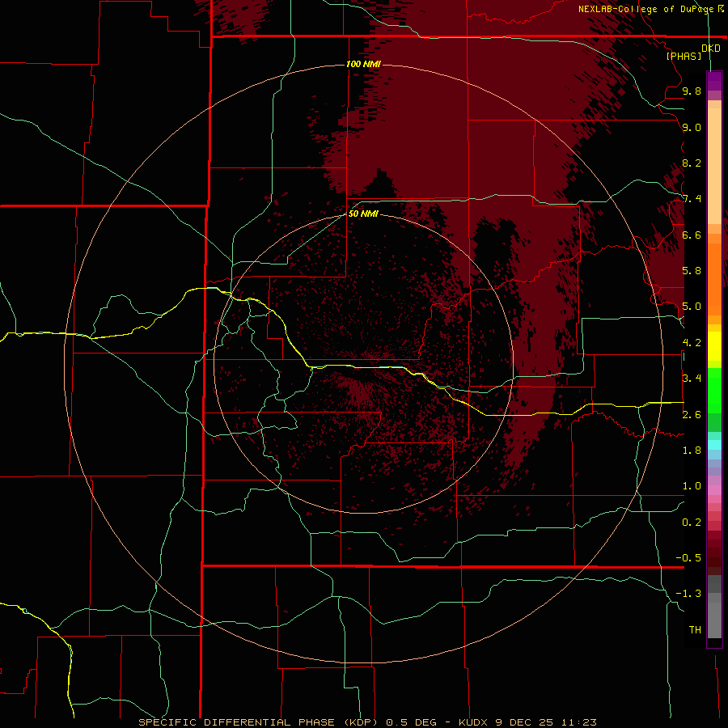Click the 4.2 legend value
The image size is (728, 728).
pos(692,343)
